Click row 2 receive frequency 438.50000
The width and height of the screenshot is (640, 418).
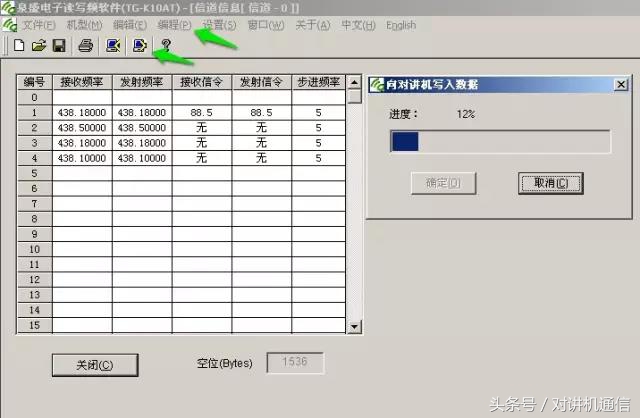click(x=82, y=128)
